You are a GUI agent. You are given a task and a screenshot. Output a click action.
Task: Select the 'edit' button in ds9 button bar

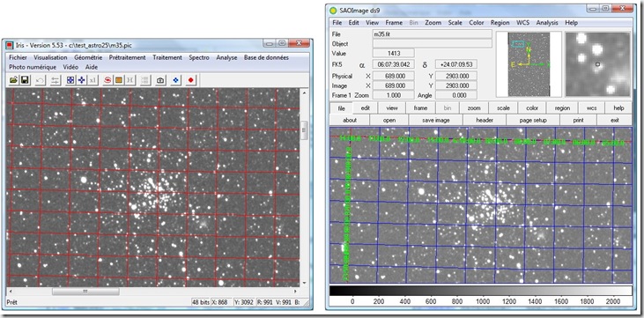(366, 108)
